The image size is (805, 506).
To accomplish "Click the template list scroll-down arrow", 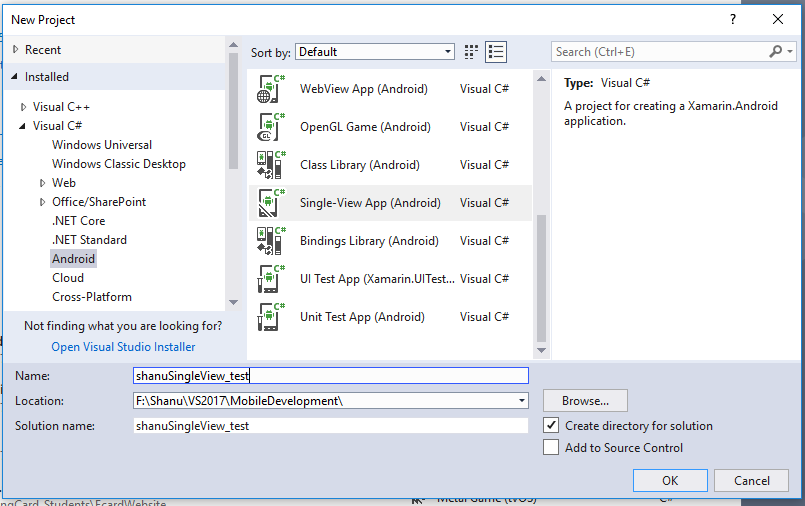I will coord(541,350).
